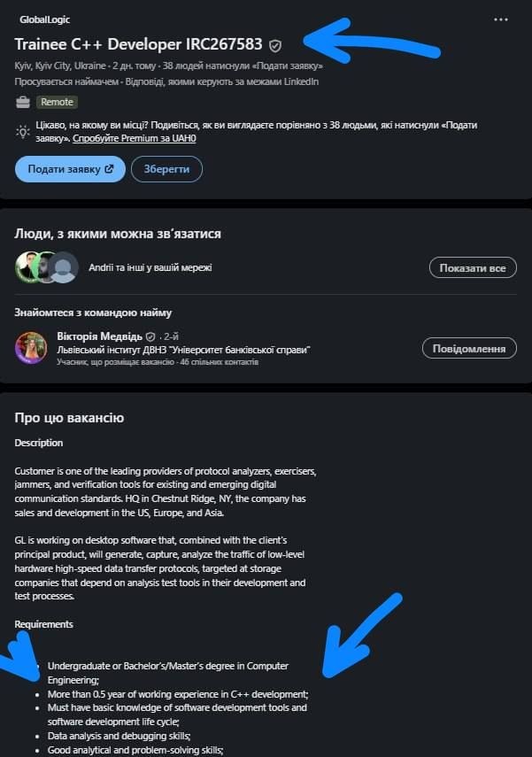Click the grey placeholder avatar
Screen dimensions: 532x757
coord(63,267)
